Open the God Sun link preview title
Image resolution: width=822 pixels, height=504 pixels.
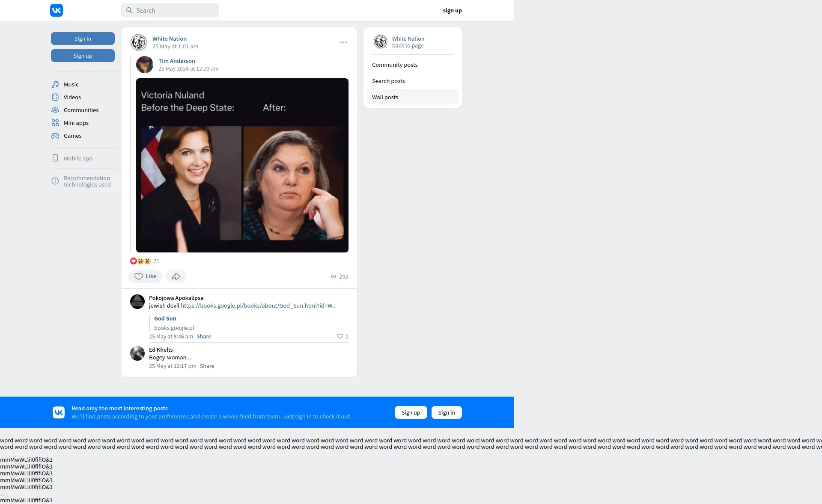[165, 318]
